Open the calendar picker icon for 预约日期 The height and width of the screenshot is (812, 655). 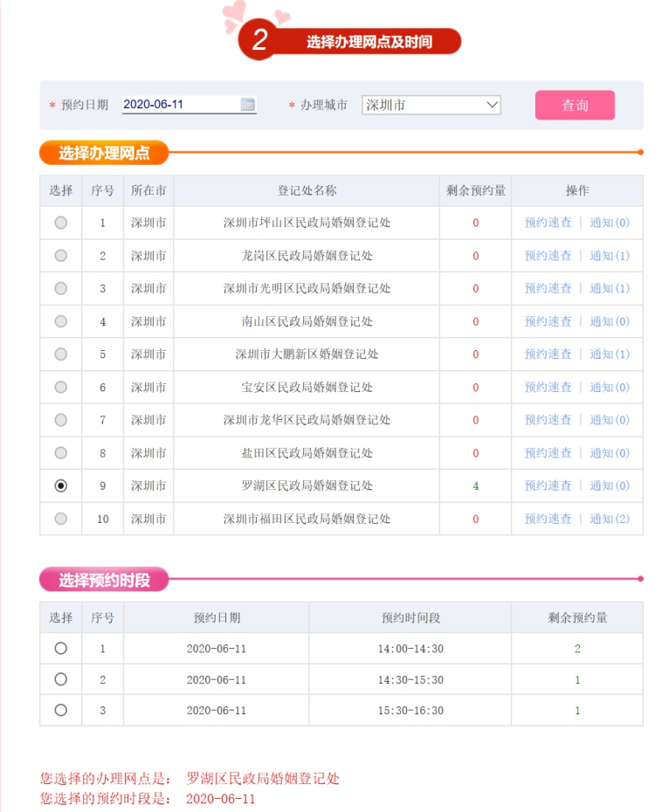coord(248,105)
